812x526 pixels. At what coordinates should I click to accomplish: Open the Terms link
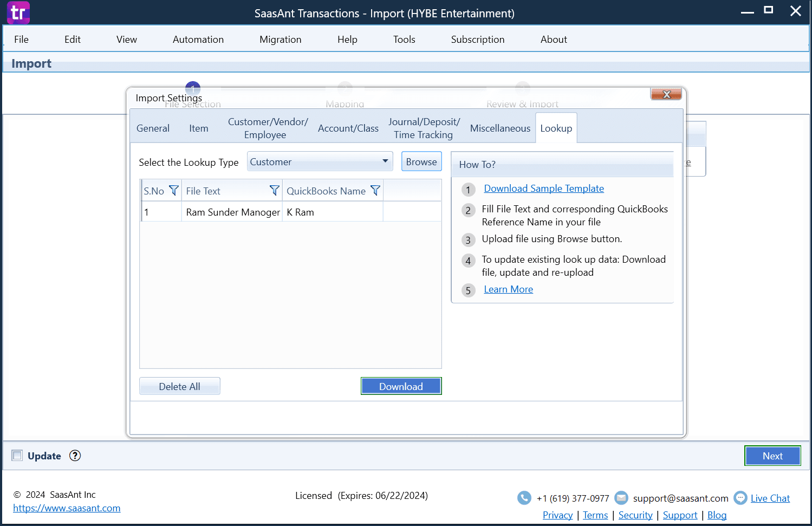click(595, 515)
